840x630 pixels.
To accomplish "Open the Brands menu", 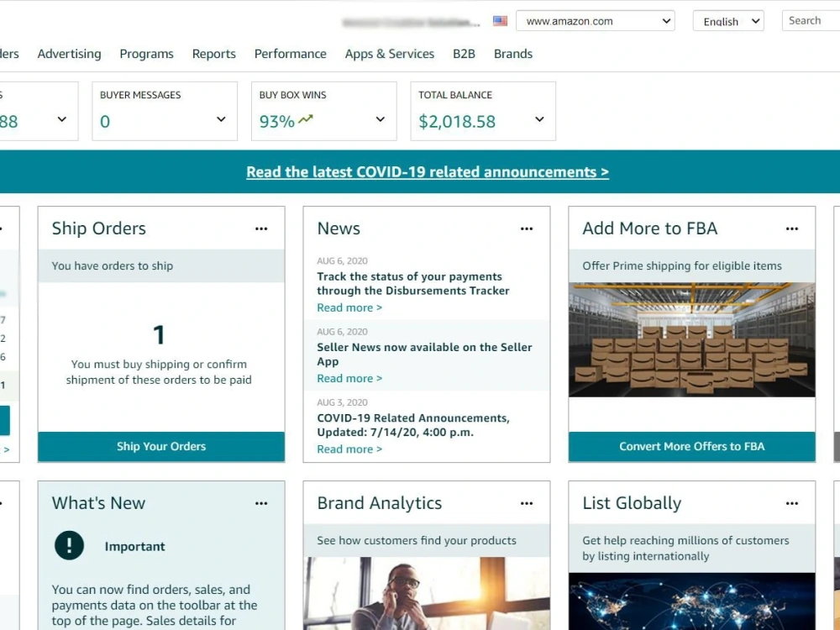I will point(513,54).
